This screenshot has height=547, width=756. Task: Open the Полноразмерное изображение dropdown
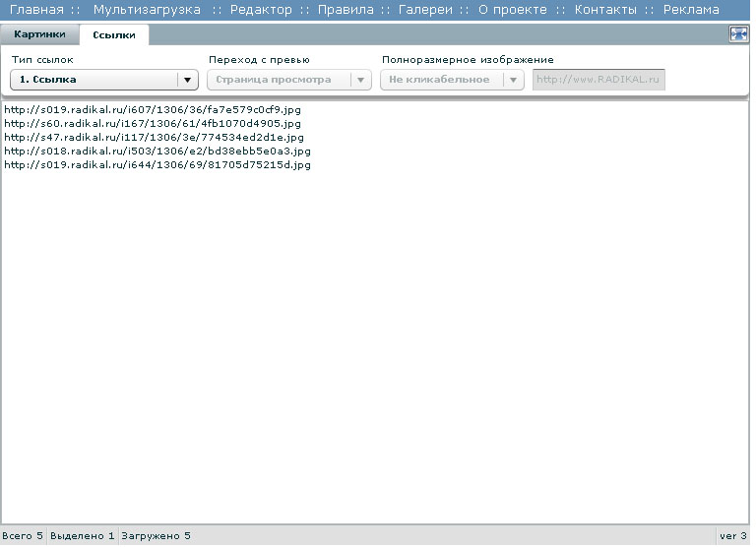tap(452, 80)
